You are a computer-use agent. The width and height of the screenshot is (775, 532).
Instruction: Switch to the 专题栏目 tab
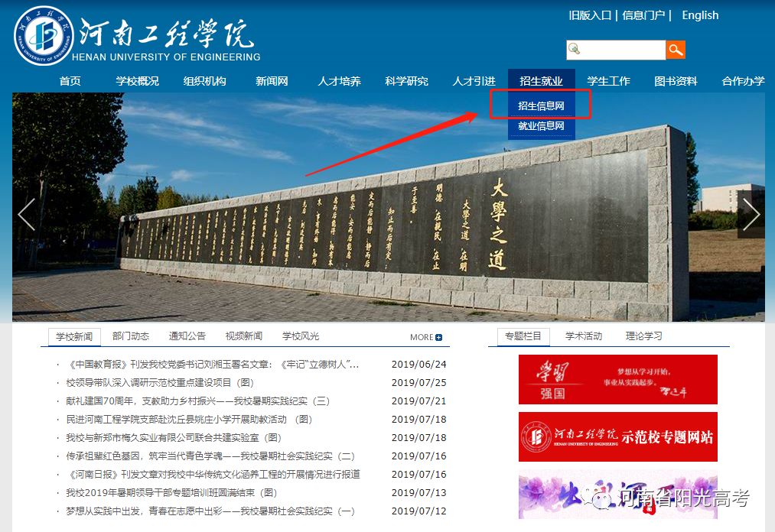pos(523,337)
